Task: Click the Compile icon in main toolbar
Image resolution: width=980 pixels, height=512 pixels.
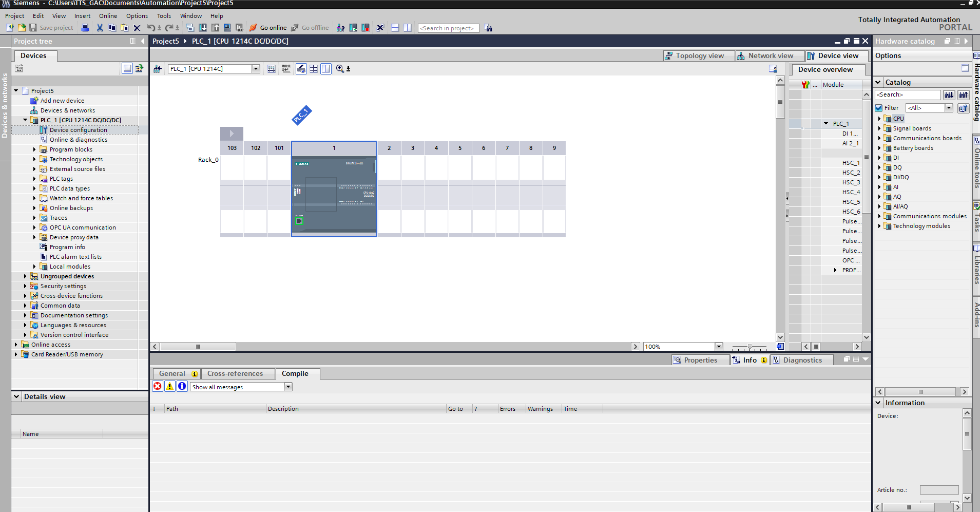Action: (x=190, y=28)
